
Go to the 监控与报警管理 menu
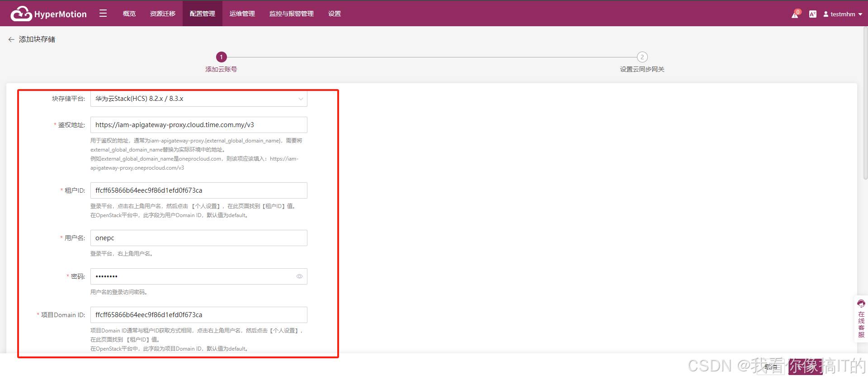291,14
